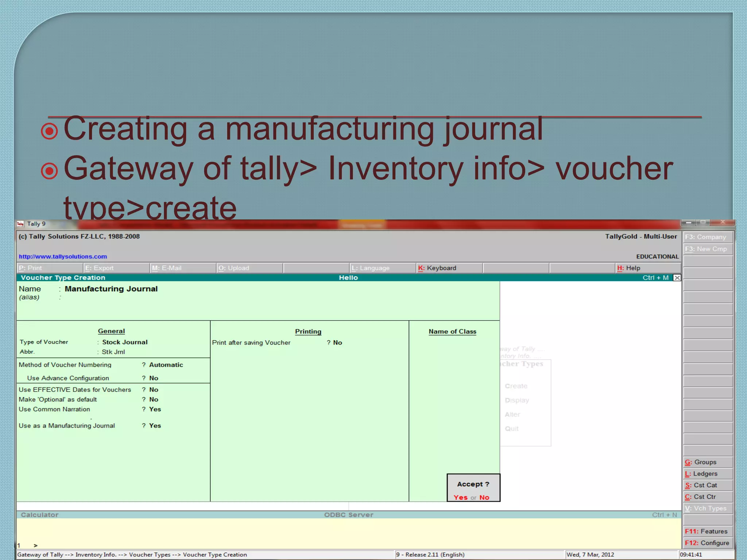Screen dimensions: 747x560
Task: Open V: Vch Types from the side panel
Action: pos(708,508)
